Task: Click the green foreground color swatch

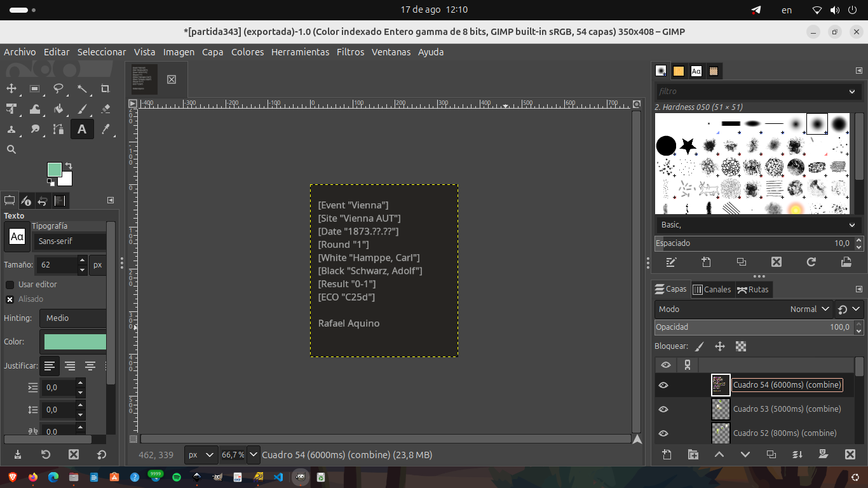Action: tap(54, 170)
